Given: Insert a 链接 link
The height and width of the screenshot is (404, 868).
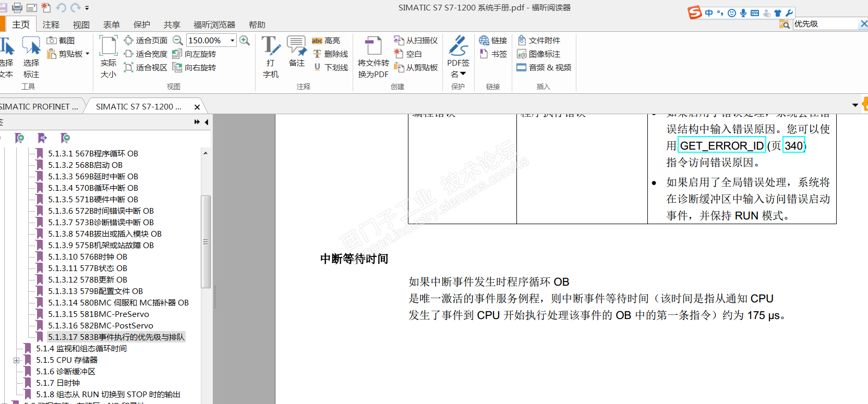Looking at the screenshot, I should (493, 40).
